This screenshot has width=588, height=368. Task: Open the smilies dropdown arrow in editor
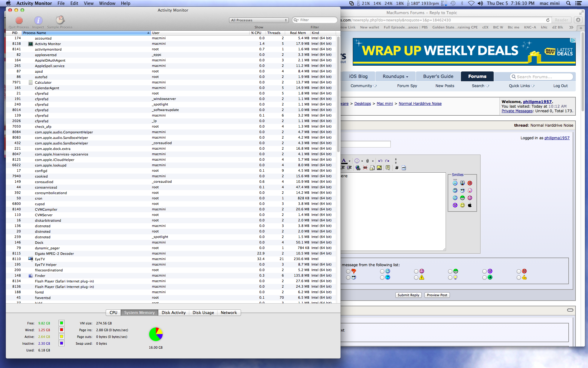pos(362,161)
